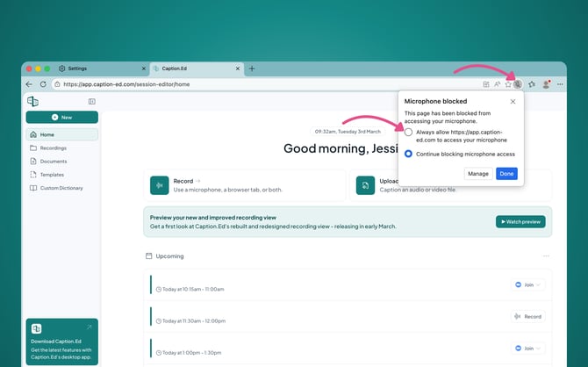The height and width of the screenshot is (367, 588).
Task: Open the Upcoming section more options menu
Action: coord(546,256)
